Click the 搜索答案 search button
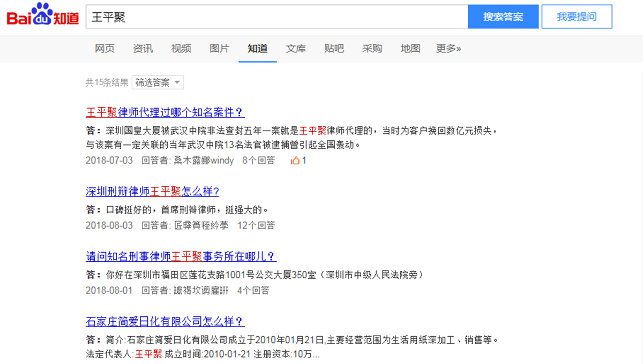This screenshot has height=364, width=643. pyautogui.click(x=503, y=17)
